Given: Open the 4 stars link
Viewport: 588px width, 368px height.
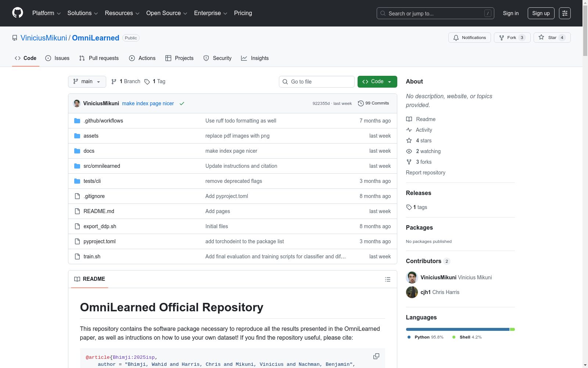Looking at the screenshot, I should (x=424, y=141).
